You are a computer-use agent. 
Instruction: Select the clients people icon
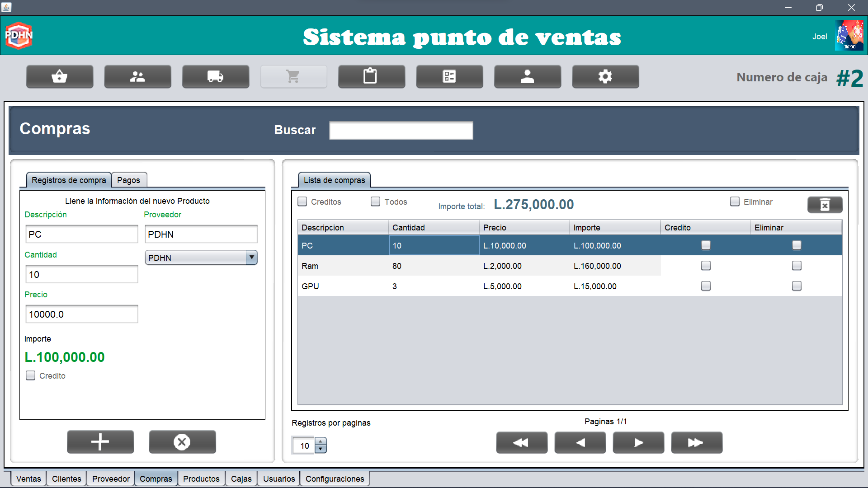[137, 76]
